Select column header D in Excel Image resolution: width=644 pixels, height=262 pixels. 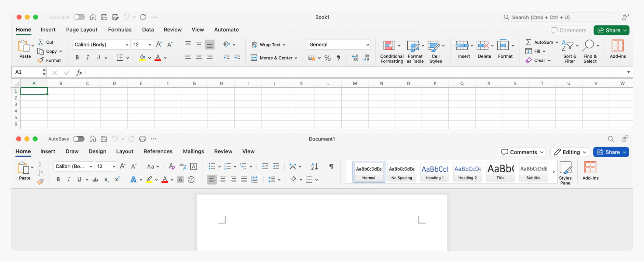[114, 83]
